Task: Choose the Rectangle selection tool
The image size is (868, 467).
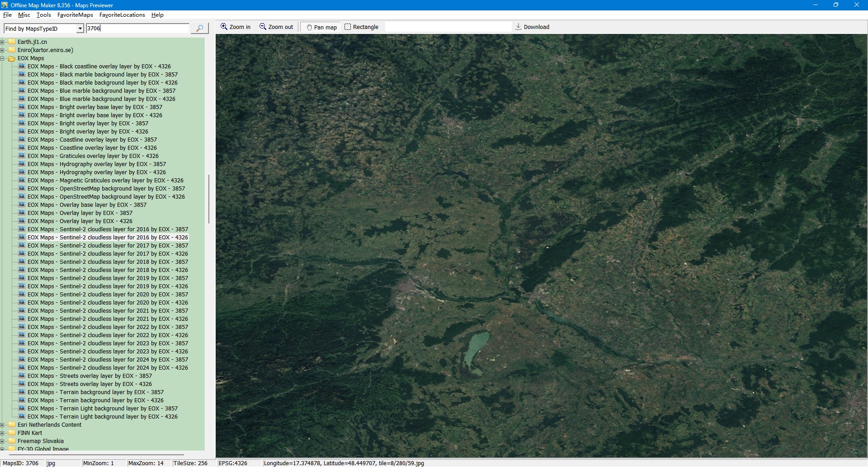Action: (x=361, y=27)
